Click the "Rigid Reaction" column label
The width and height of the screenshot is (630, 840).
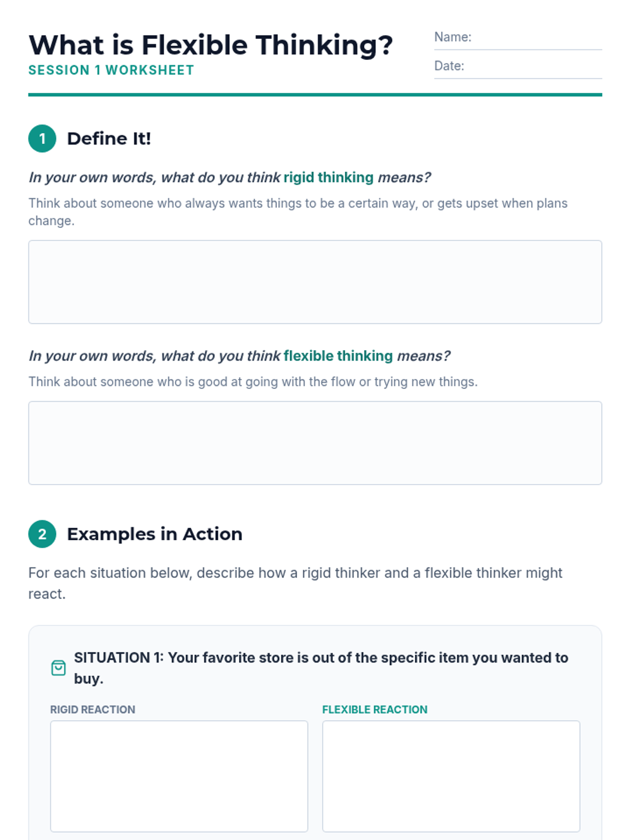tap(93, 710)
